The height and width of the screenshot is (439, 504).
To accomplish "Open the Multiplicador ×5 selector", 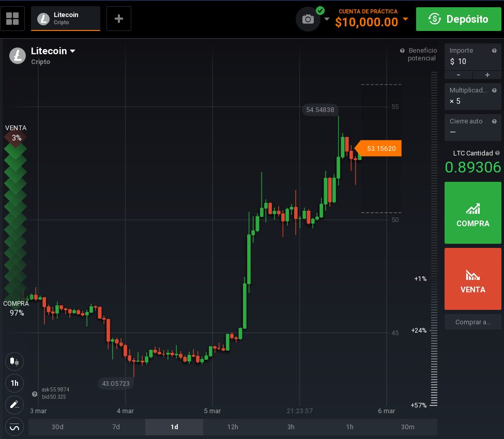I will [473, 97].
